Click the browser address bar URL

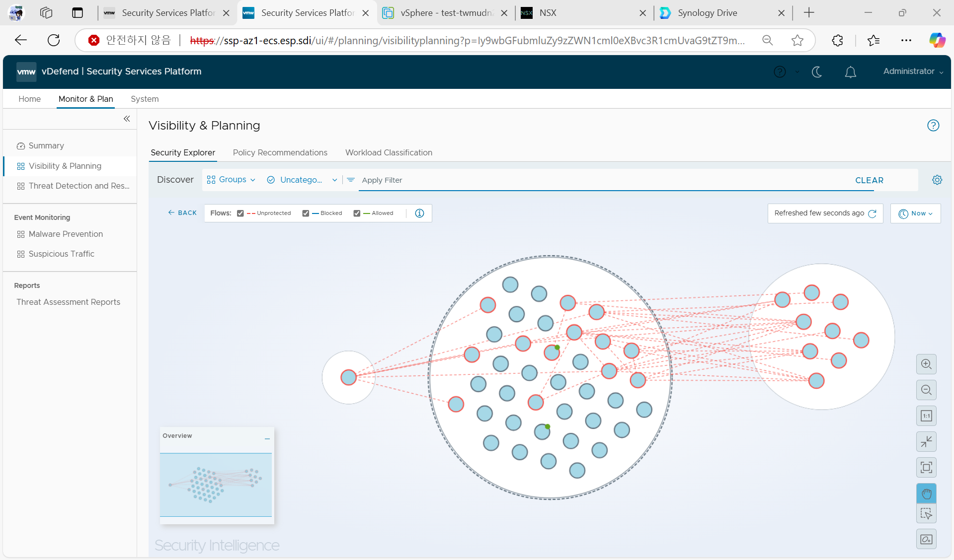pos(467,40)
